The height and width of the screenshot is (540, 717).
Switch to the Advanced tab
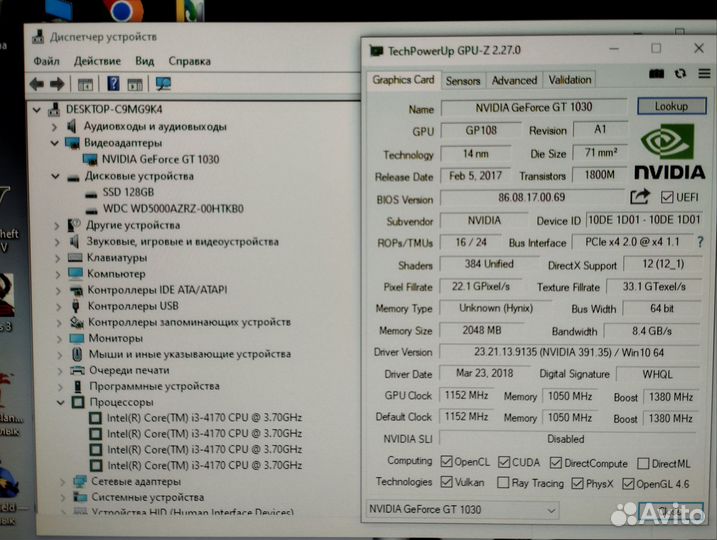point(514,80)
